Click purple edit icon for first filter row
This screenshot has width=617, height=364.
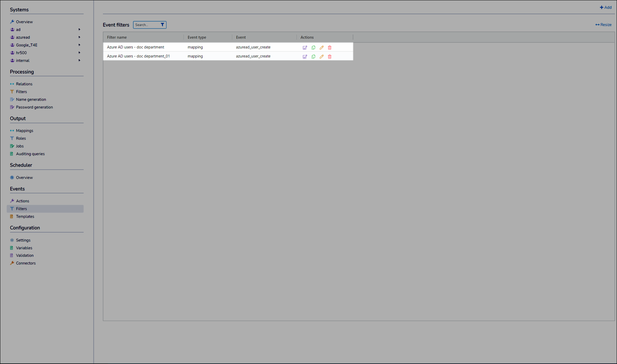point(305,48)
